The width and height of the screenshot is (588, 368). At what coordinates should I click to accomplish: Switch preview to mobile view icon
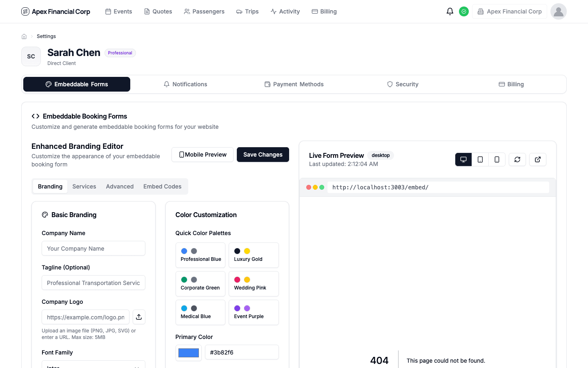pyautogui.click(x=497, y=159)
